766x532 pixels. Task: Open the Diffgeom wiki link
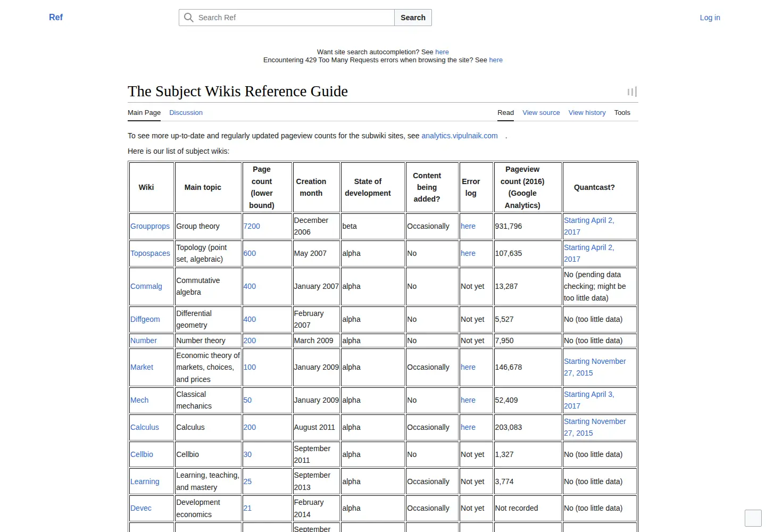pos(145,319)
